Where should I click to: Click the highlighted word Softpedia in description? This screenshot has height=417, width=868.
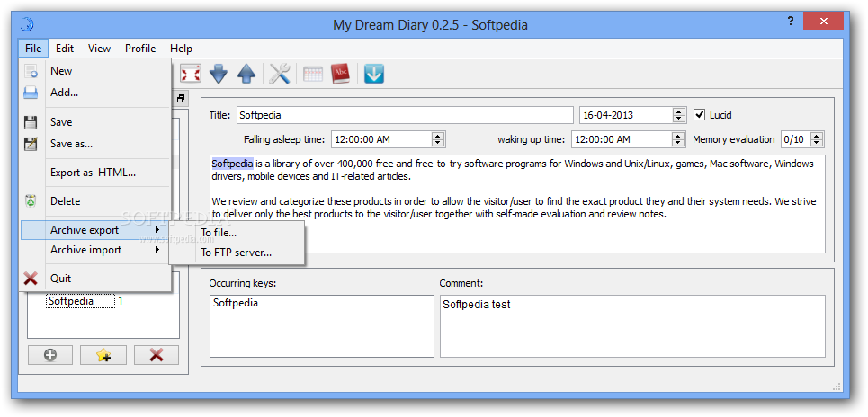tap(232, 164)
